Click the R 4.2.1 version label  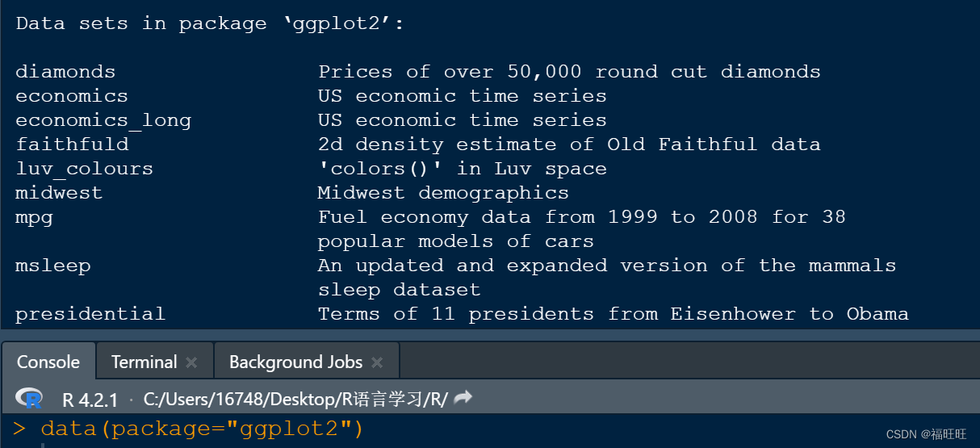pyautogui.click(x=90, y=399)
